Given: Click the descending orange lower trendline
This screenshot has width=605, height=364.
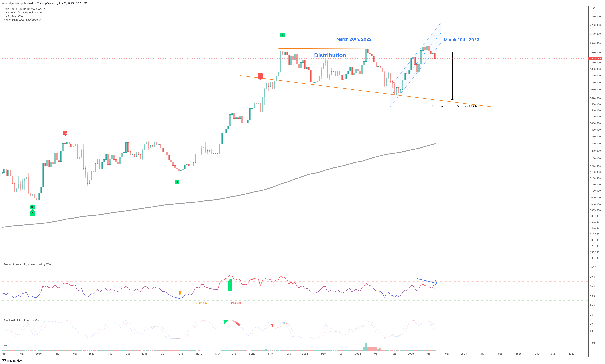Looking at the screenshot, I should pos(367,91).
